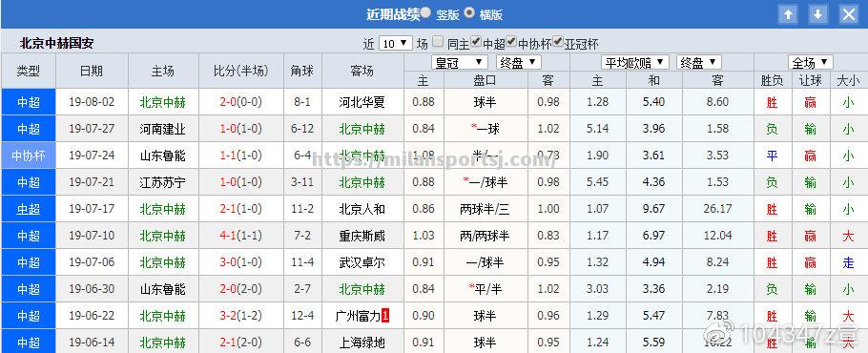Click score 3-0(1-0) on 19-07-06
Image resolution: width=868 pixels, height=353 pixels.
240,261
